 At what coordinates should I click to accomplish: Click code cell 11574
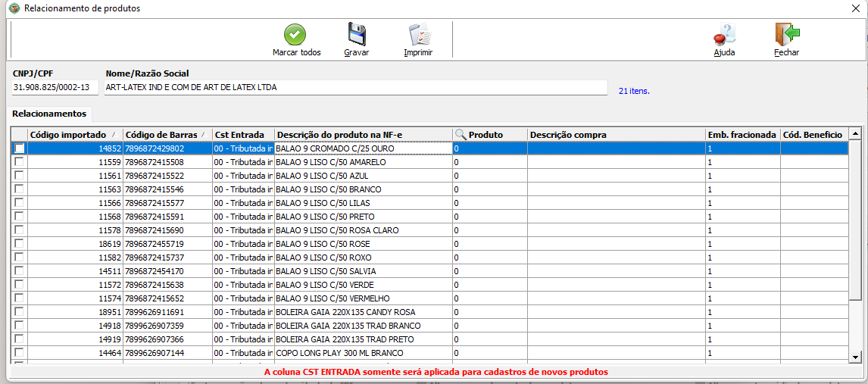[x=75, y=298]
